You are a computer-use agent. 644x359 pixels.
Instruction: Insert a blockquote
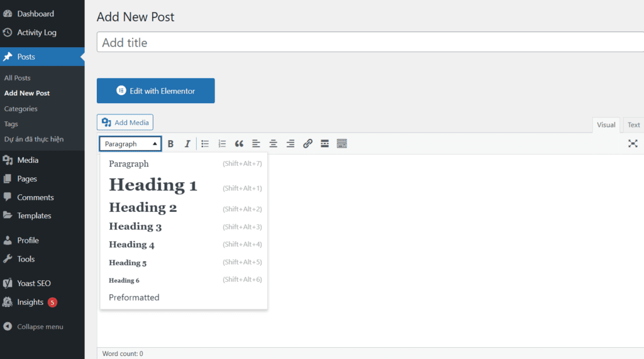(x=239, y=144)
